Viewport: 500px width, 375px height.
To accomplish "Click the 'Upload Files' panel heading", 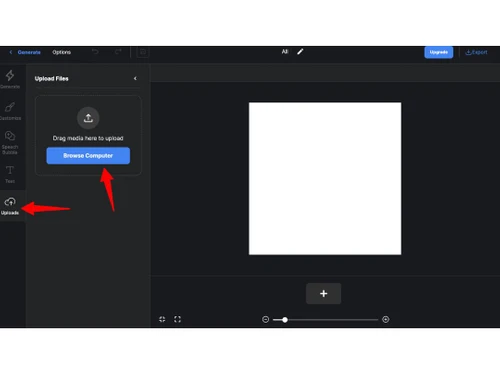I will click(x=52, y=79).
